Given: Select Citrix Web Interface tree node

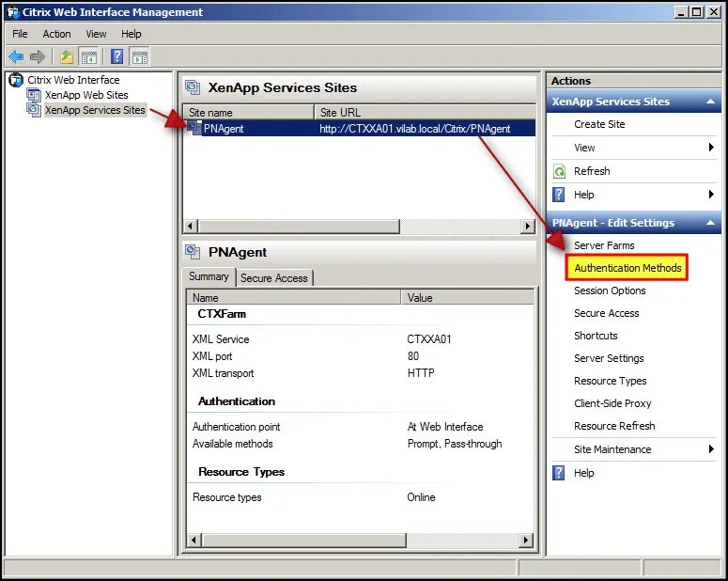Looking at the screenshot, I should pyautogui.click(x=73, y=80).
